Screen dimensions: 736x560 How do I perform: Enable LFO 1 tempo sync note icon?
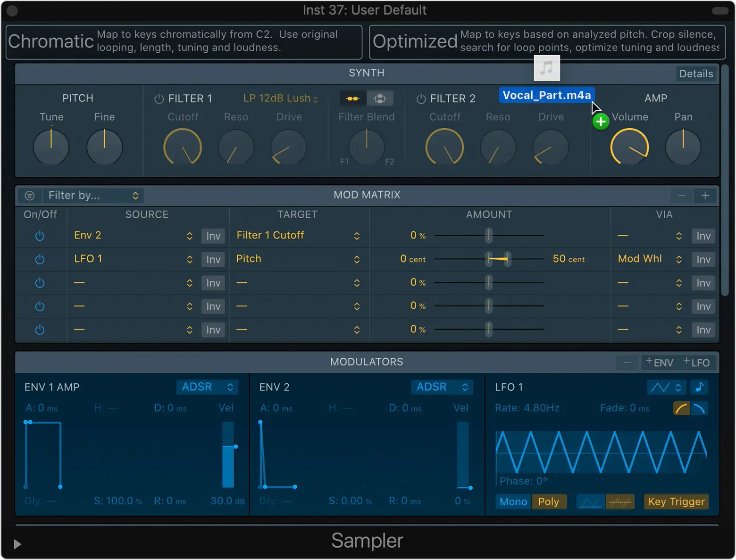pyautogui.click(x=699, y=387)
